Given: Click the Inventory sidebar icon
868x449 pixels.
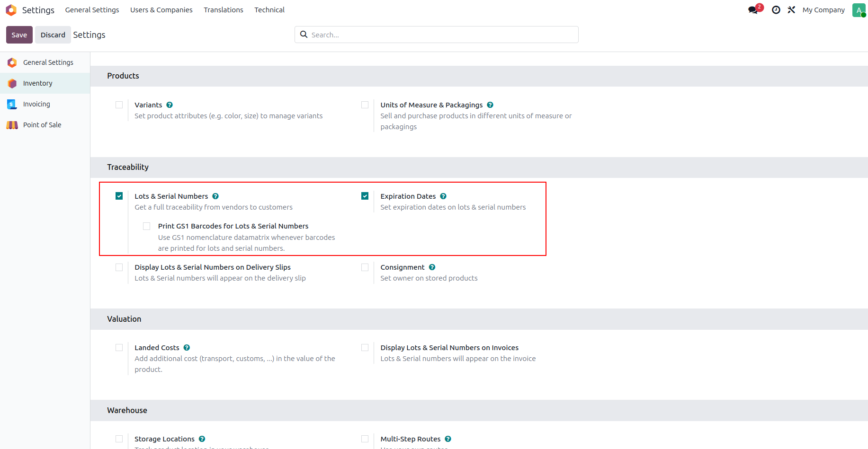Looking at the screenshot, I should point(12,83).
